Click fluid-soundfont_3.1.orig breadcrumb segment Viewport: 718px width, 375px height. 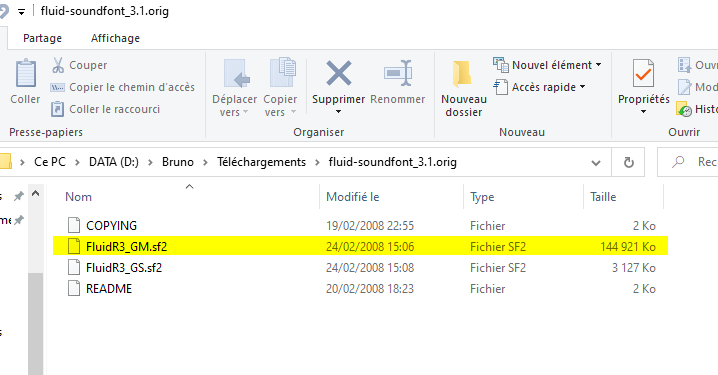click(x=392, y=162)
